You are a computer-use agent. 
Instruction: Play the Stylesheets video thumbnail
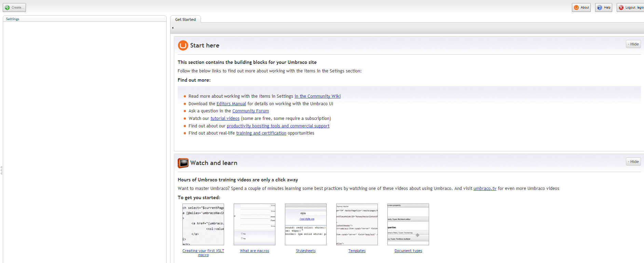(306, 224)
